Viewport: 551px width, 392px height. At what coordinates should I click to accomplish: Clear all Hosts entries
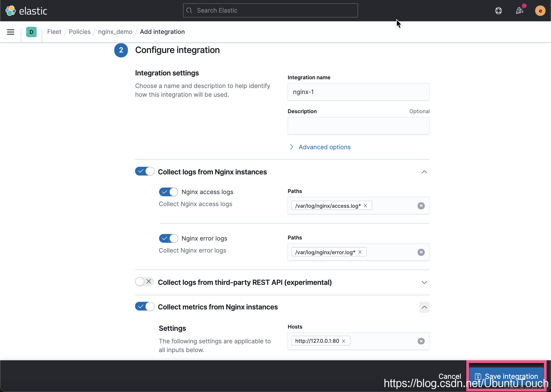coord(421,341)
